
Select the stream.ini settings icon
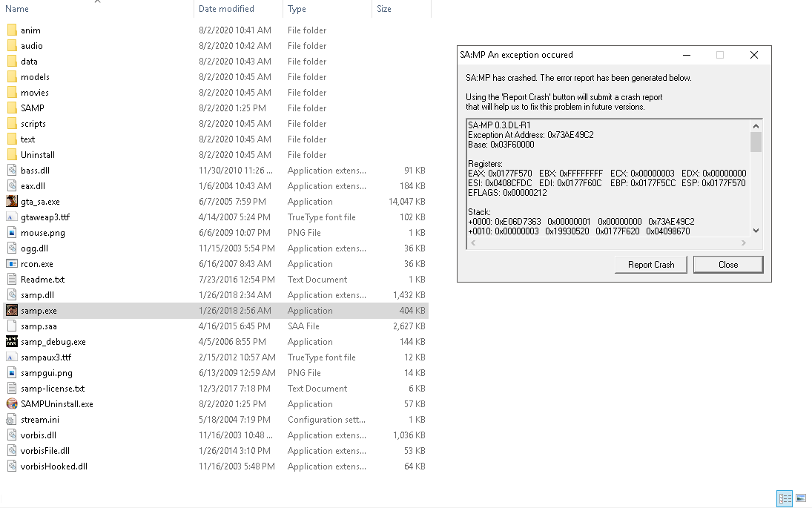point(12,420)
